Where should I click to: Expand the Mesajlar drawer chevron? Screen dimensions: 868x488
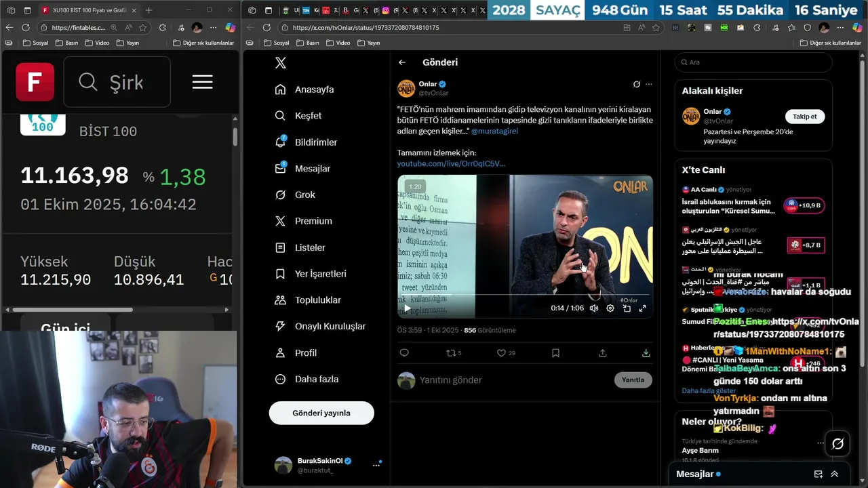(x=835, y=474)
